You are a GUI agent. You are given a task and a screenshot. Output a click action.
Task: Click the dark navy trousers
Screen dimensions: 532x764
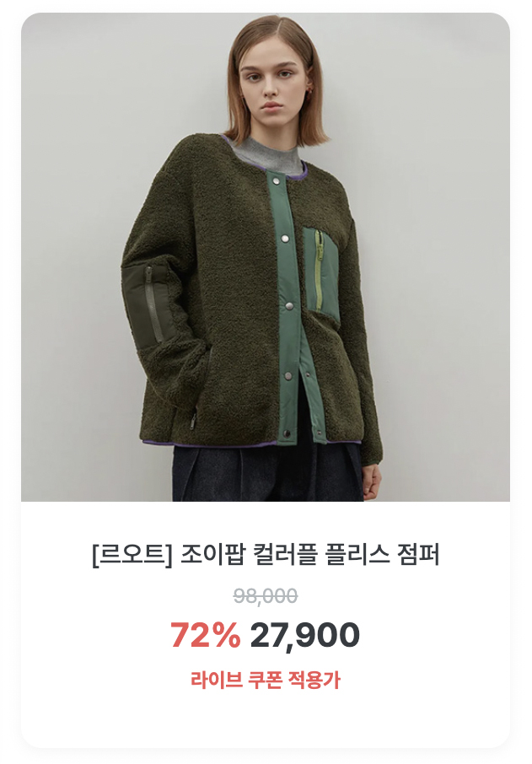[x=268, y=472]
